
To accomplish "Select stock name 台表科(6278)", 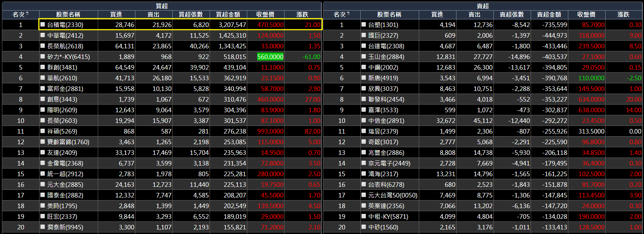I will (386, 185).
